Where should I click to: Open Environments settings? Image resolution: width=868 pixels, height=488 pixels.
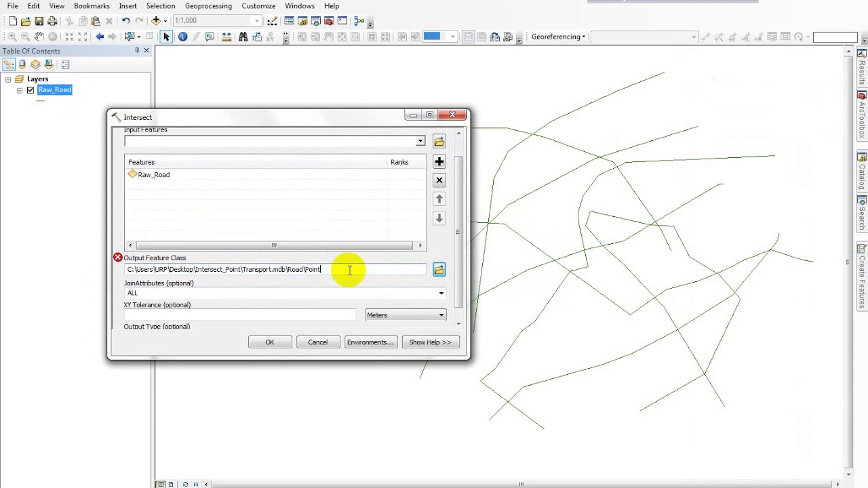click(370, 342)
